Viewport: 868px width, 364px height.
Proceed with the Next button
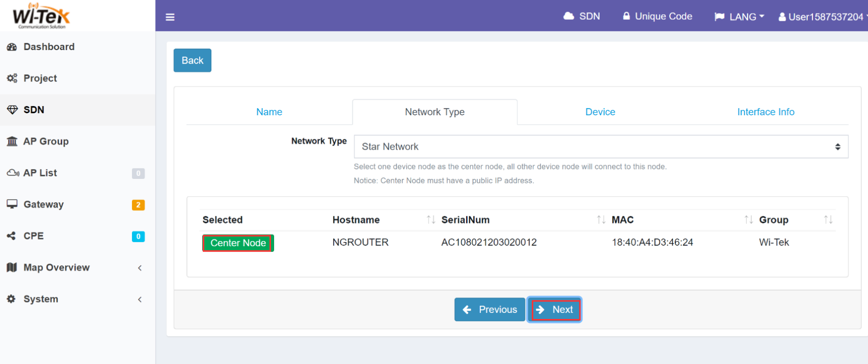point(555,309)
